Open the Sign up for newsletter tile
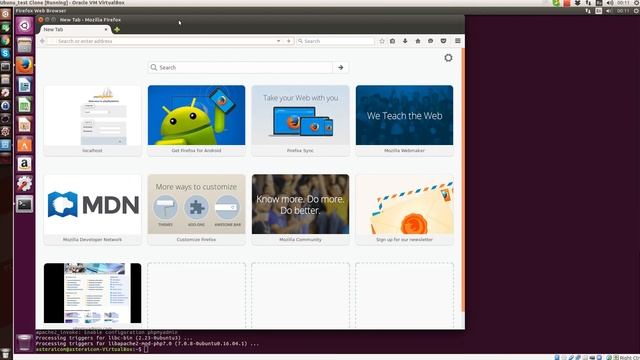640x360 pixels. pos(404,209)
